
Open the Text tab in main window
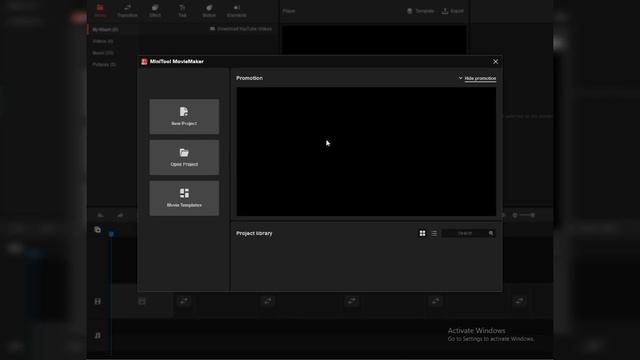[182, 11]
